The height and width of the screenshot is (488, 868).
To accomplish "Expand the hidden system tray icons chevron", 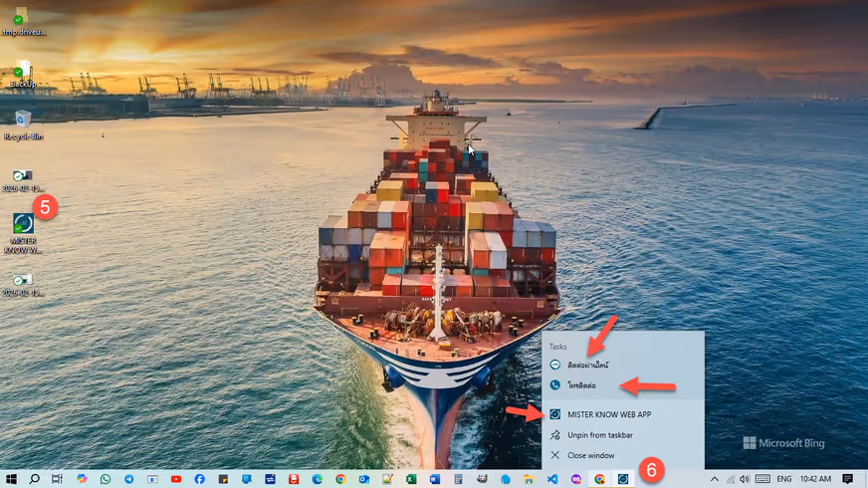I will coord(714,479).
